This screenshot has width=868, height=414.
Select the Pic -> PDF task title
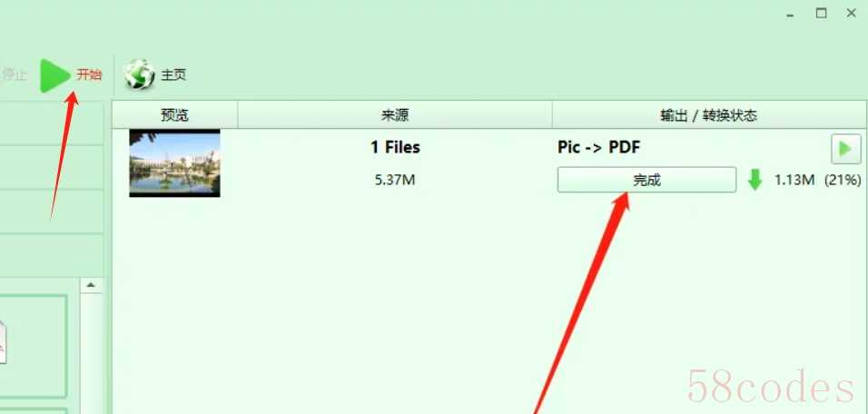(x=599, y=148)
